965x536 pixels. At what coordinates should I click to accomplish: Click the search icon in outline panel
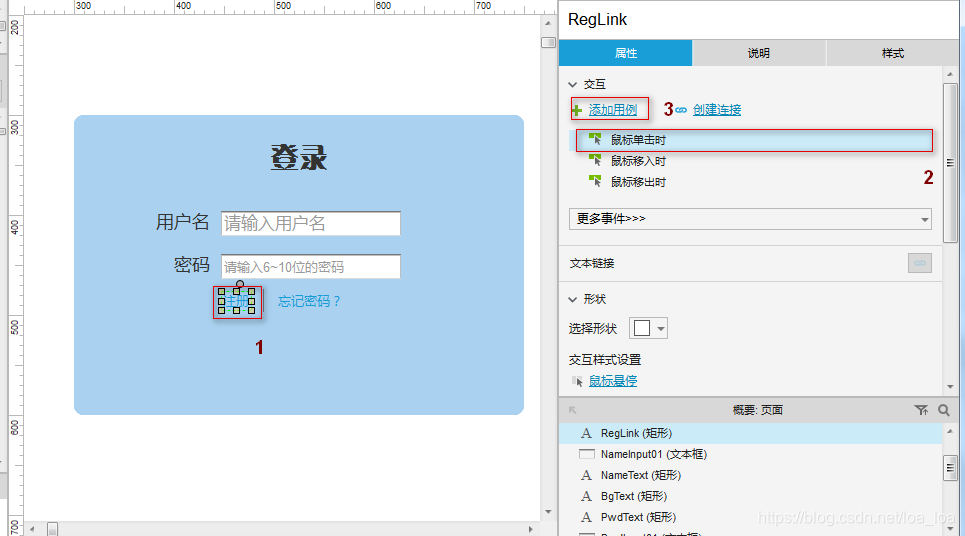[943, 410]
